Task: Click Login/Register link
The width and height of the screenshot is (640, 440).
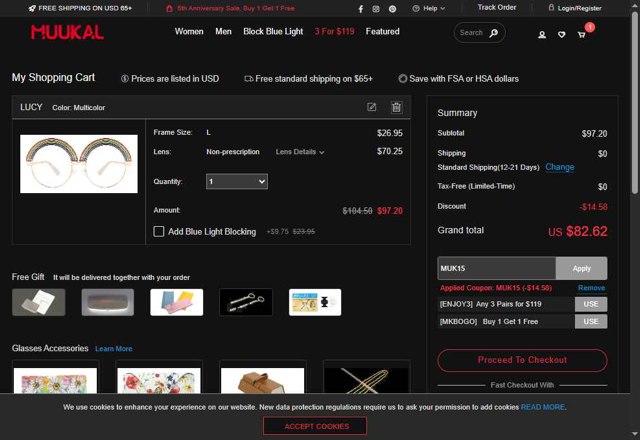Action: click(x=575, y=8)
